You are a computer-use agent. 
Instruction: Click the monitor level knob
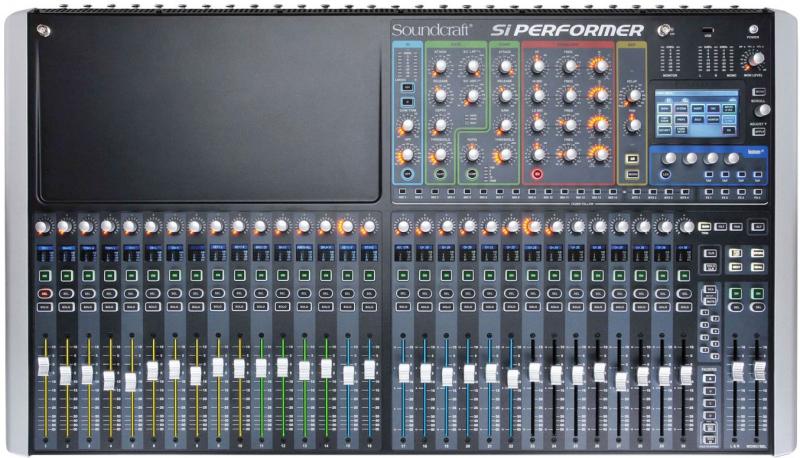pos(756,59)
